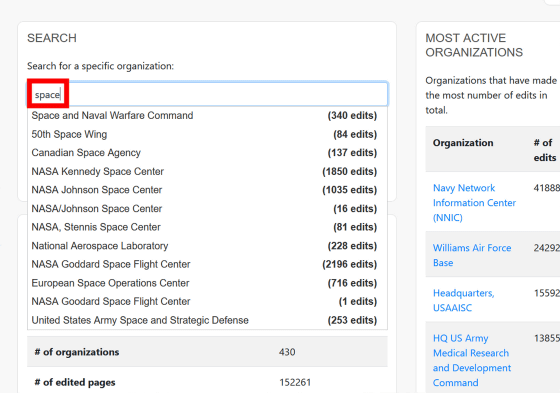Image resolution: width=560 pixels, height=393 pixels.
Task: Click the (81 edits) count
Action: [x=355, y=227]
